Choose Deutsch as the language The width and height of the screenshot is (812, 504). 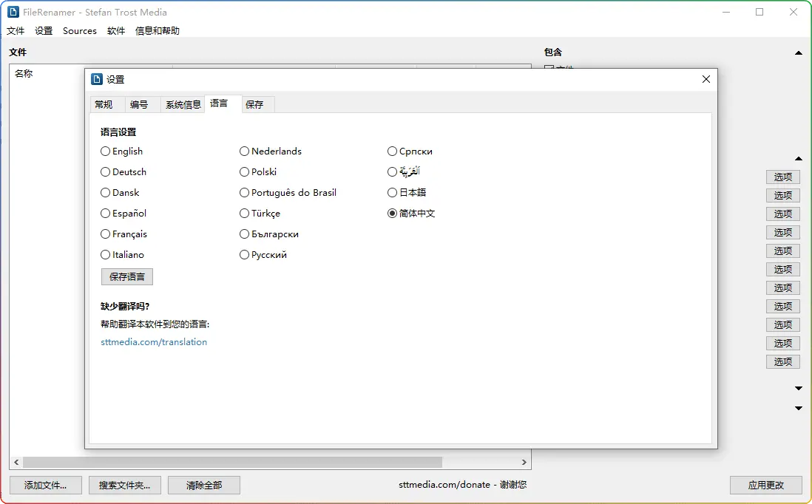click(x=106, y=172)
